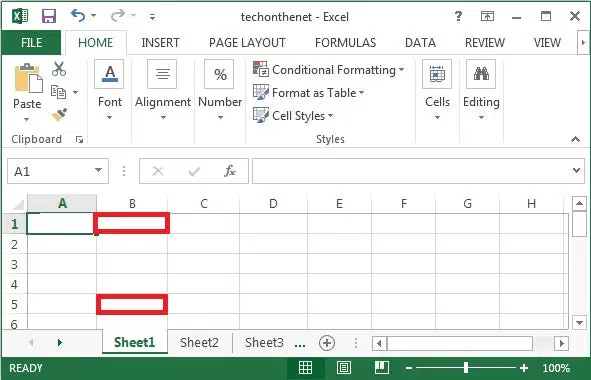Open the Name Box dropdown arrow

pyautogui.click(x=99, y=170)
